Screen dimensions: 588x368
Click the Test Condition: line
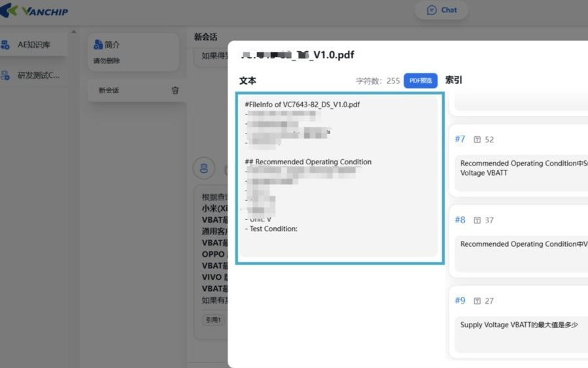point(271,229)
